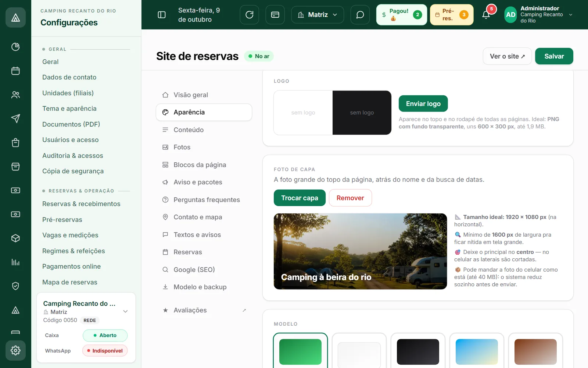Open Tema e aparência settings

point(69,109)
